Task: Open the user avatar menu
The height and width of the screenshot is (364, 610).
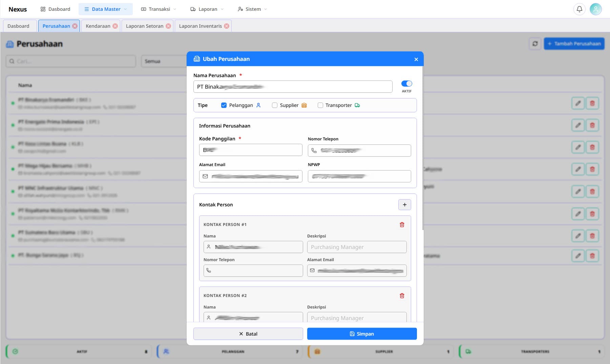Action: pos(595,9)
